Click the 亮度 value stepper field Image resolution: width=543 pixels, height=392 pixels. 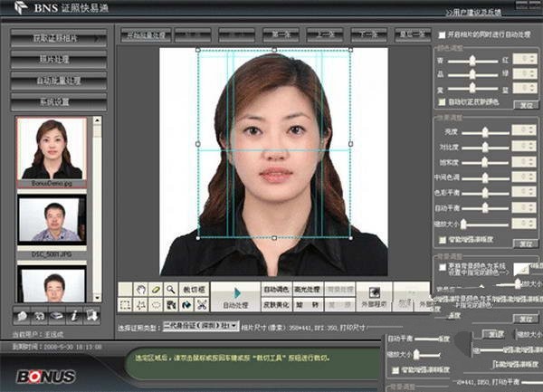click(x=524, y=130)
